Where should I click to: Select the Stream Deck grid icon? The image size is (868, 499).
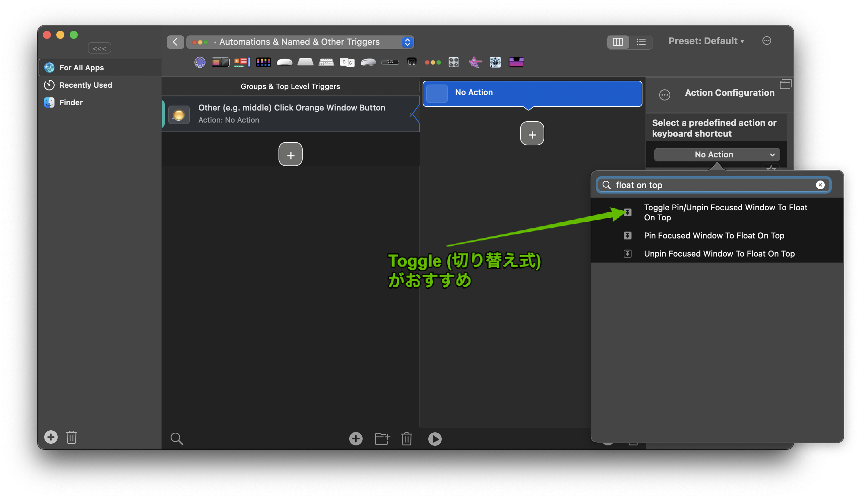[263, 62]
